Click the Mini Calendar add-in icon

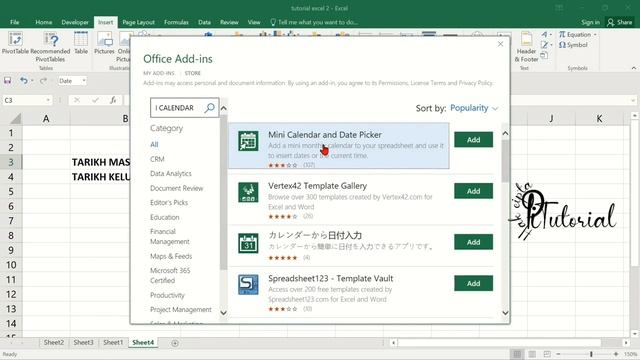[248, 141]
